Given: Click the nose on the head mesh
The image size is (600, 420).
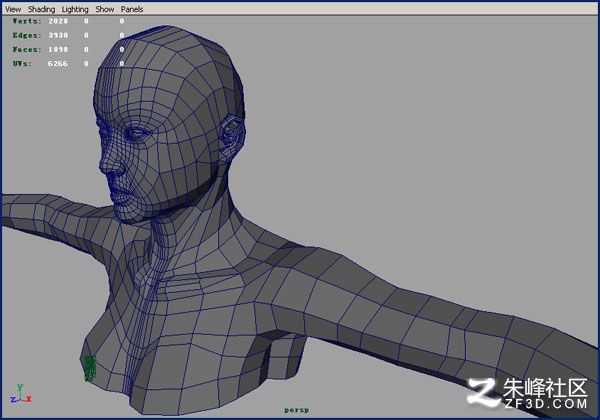Looking at the screenshot, I should (112, 163).
